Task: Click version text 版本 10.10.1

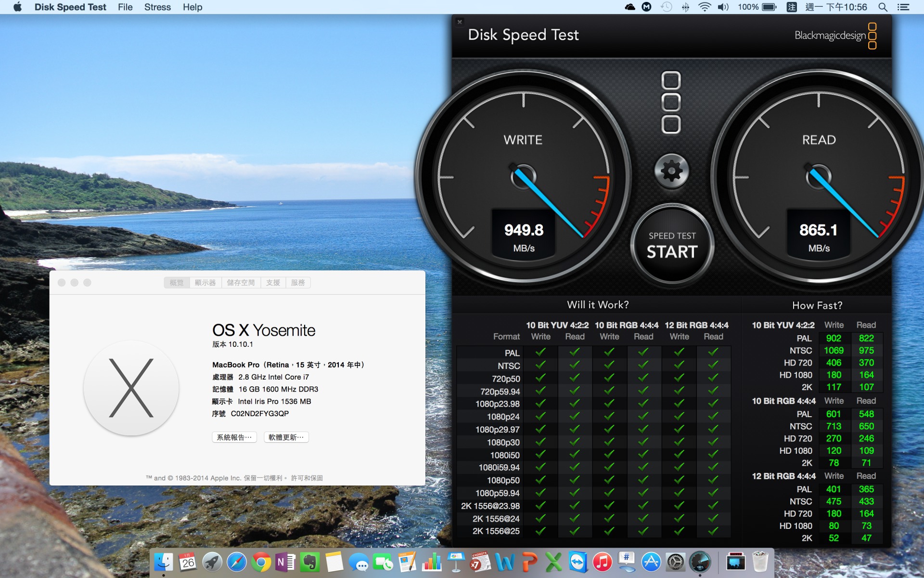Action: point(232,344)
